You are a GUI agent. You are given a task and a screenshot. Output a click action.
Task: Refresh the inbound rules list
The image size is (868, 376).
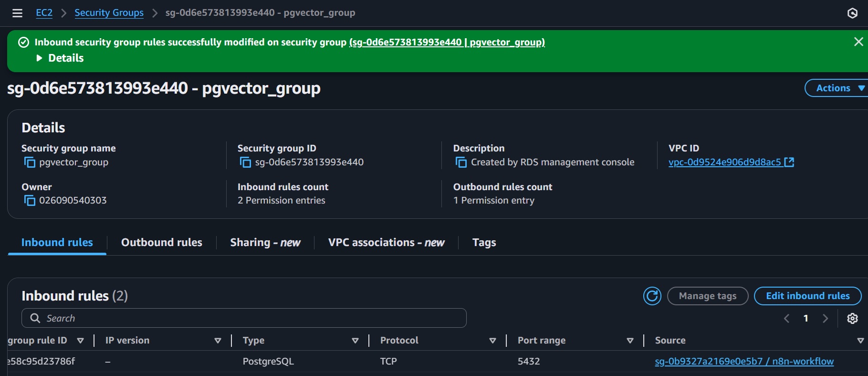coord(652,296)
